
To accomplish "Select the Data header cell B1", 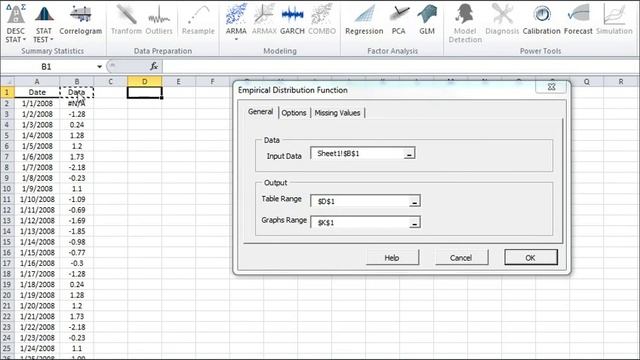I will click(77, 92).
